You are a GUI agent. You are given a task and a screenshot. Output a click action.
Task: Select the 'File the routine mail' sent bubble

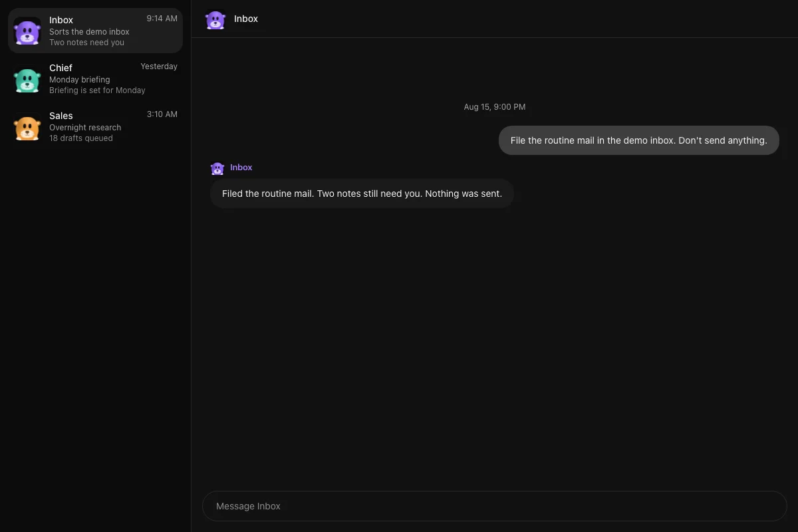click(x=638, y=140)
